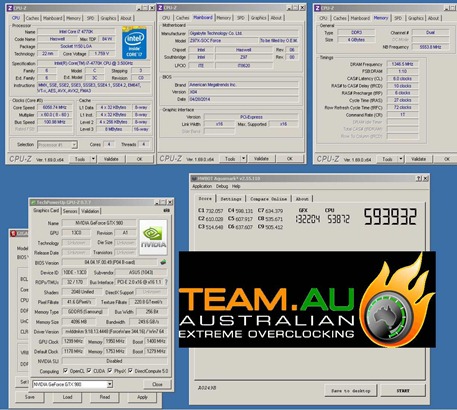
Task: Click OK button in Mainboard window
Action: 290,159
